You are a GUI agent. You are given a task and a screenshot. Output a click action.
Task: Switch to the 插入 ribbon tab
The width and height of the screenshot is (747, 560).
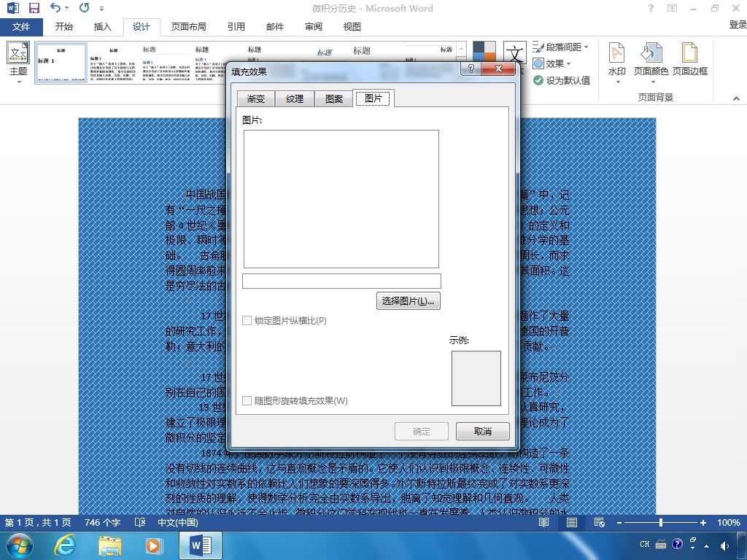102,27
